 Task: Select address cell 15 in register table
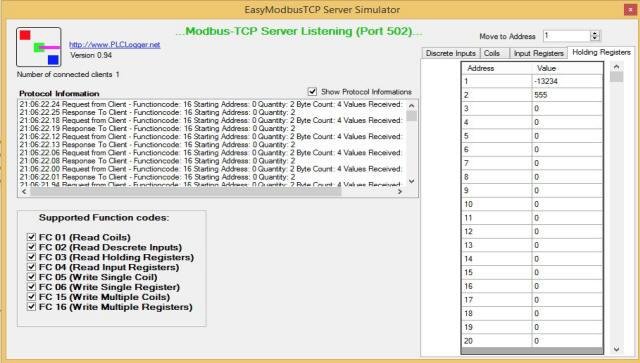coord(497,272)
